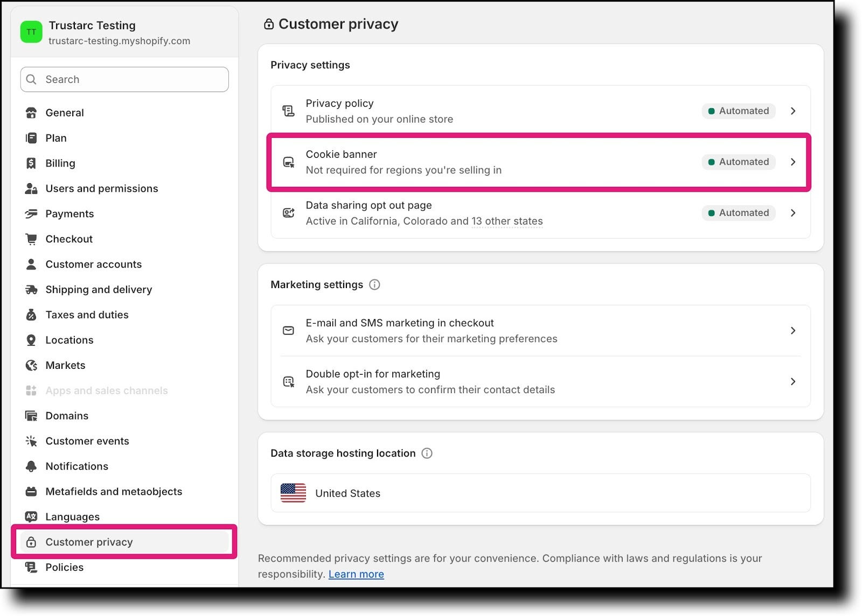This screenshot has height=616, width=862.
Task: Click the Automated badge on Cookie banner
Action: coord(739,162)
